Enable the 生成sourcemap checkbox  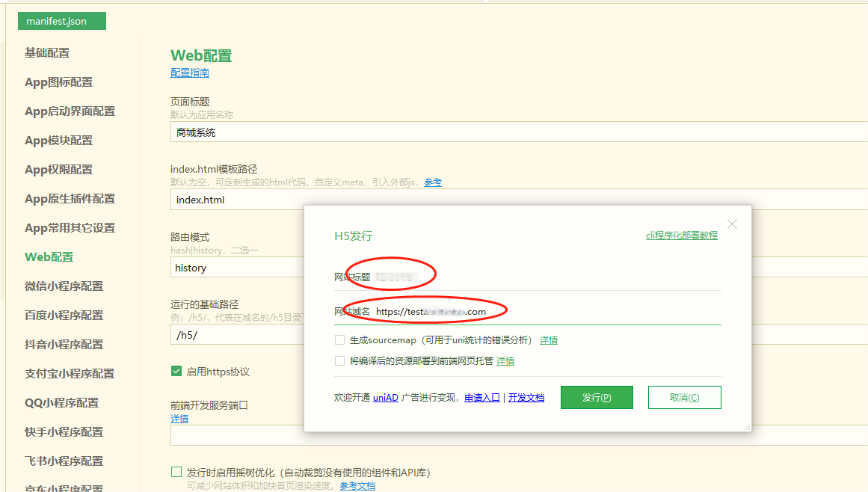pyautogui.click(x=340, y=340)
